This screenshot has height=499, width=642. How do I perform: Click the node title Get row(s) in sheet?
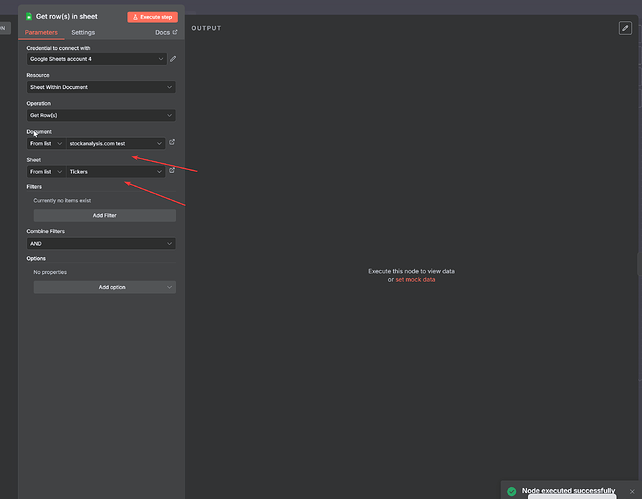[67, 16]
